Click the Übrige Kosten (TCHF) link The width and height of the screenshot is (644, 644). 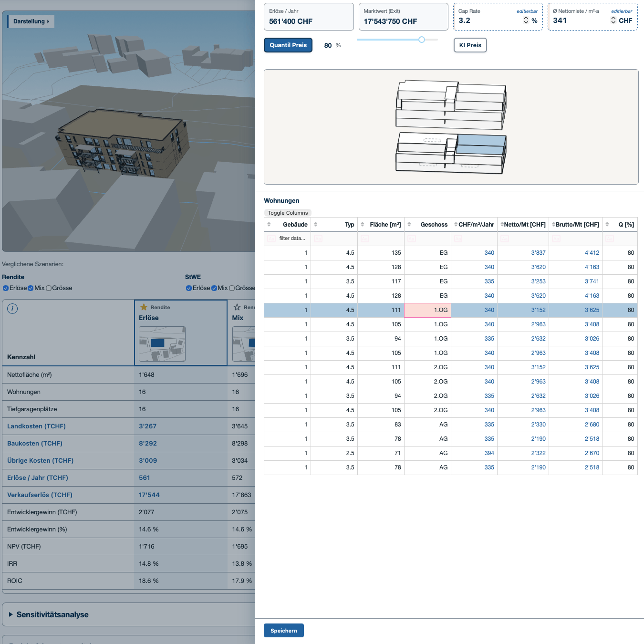pos(40,461)
